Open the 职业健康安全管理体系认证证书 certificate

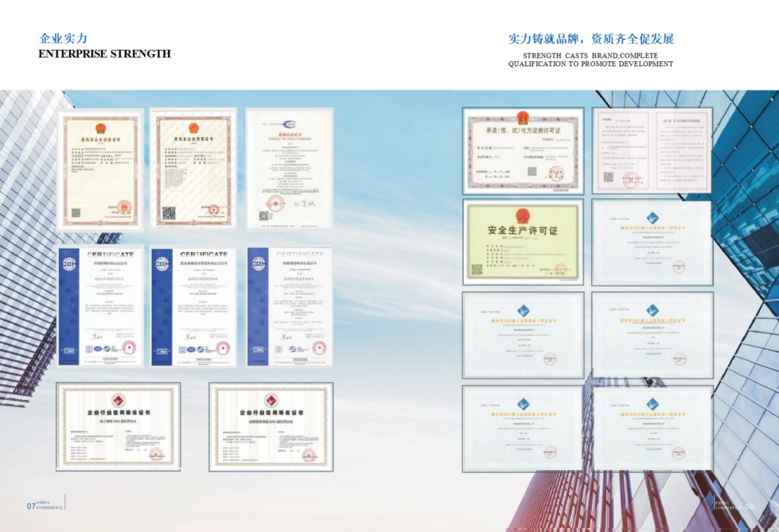tap(193, 306)
